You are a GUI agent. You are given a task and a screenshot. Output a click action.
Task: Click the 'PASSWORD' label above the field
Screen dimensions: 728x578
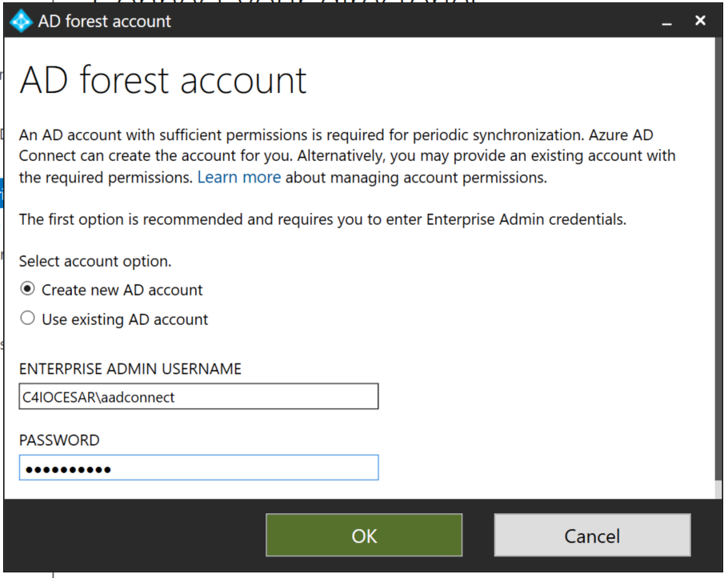tap(59, 440)
